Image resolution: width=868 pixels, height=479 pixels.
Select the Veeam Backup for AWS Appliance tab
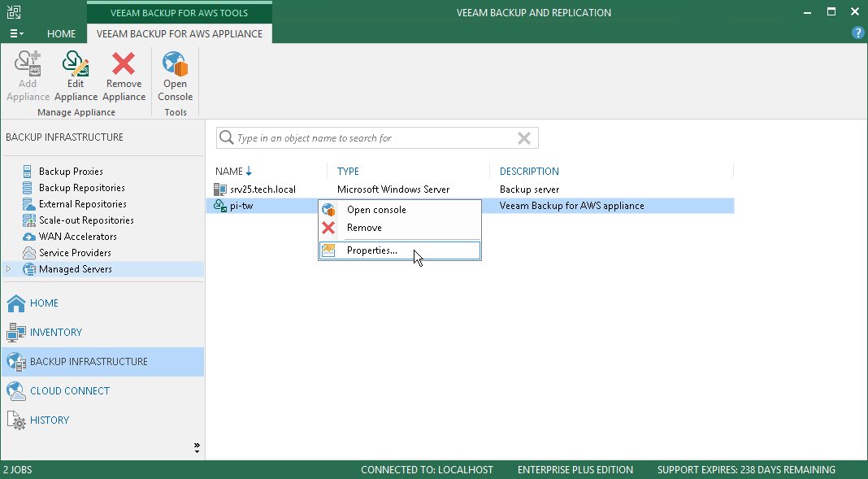click(x=180, y=34)
